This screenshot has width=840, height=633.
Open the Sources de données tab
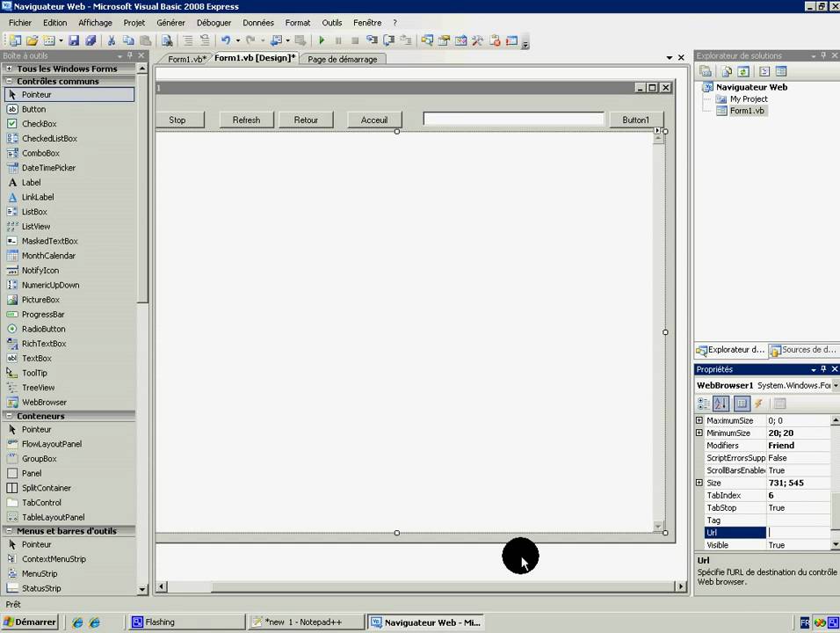(x=802, y=350)
